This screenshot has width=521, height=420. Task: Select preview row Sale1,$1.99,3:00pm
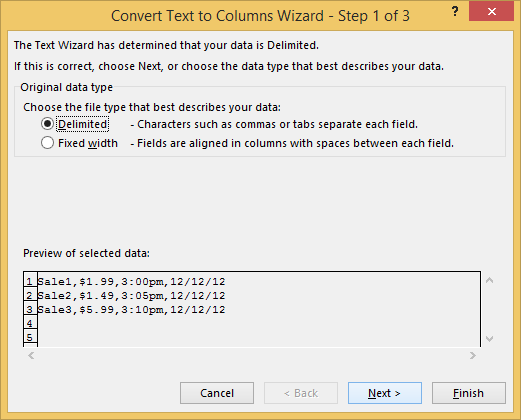131,282
